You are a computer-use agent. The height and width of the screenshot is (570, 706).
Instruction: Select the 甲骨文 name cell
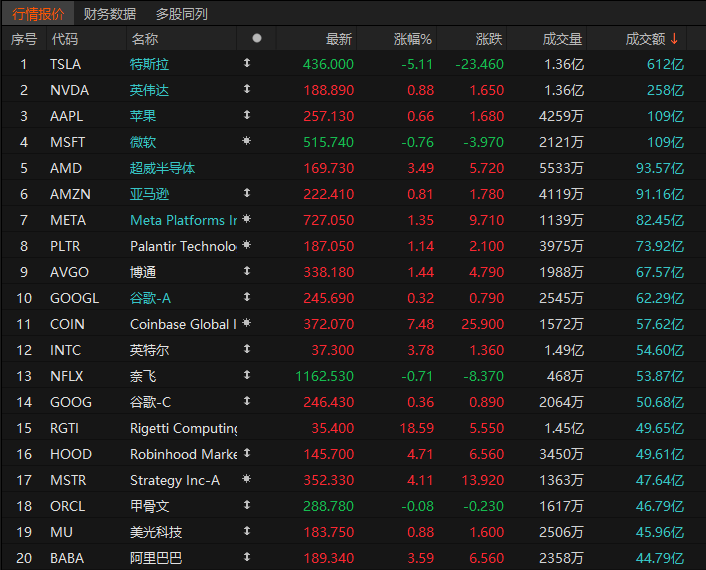[149, 507]
